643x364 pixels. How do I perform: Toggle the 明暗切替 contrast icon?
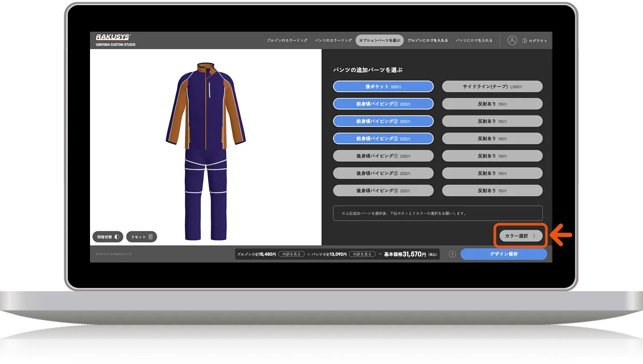pos(117,237)
